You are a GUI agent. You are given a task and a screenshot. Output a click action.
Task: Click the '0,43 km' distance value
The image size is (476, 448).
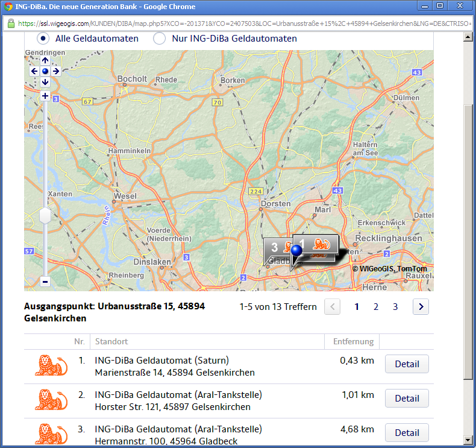pyautogui.click(x=357, y=361)
